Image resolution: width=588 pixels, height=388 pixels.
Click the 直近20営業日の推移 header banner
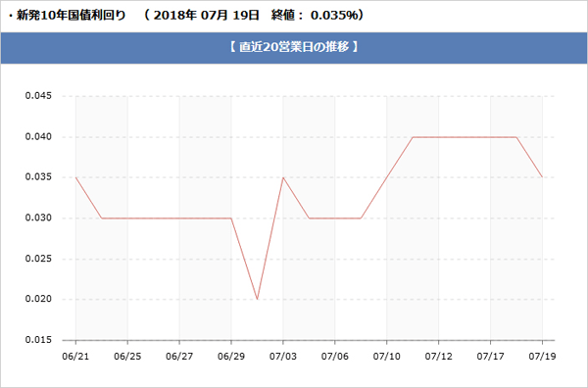point(294,48)
